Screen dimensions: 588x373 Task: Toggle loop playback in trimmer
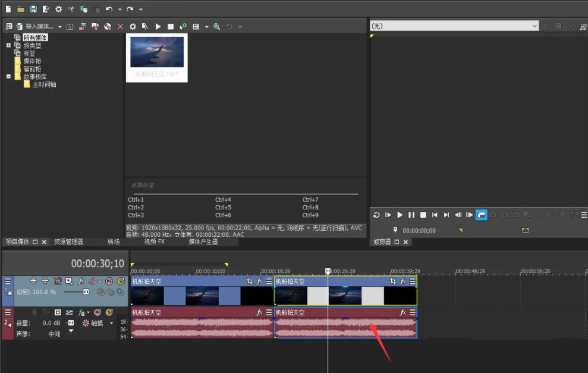click(x=376, y=215)
